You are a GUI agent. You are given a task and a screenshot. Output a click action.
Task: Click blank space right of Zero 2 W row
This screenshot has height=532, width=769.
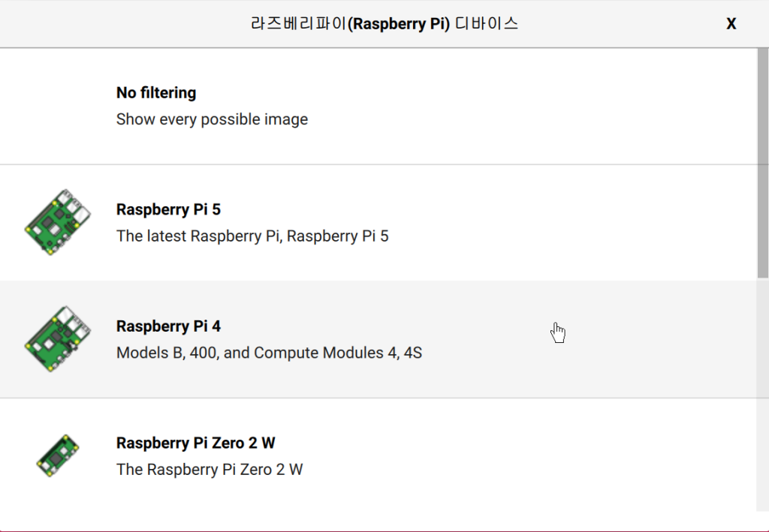529,455
